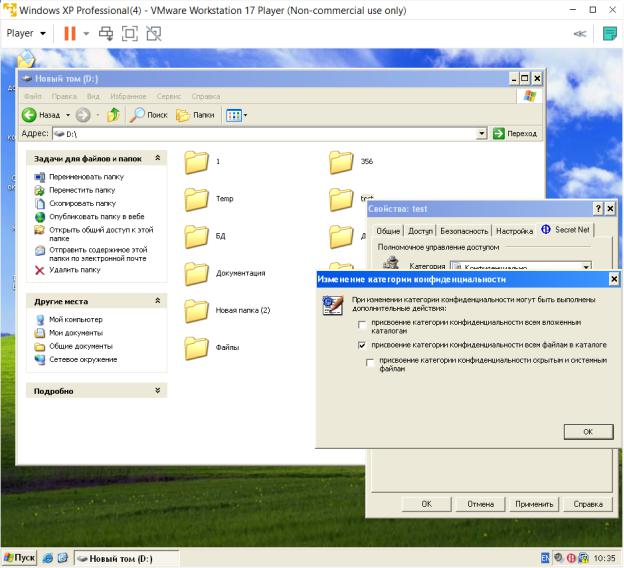624x568 pixels.
Task: Open the Player menu
Action: pos(26,33)
